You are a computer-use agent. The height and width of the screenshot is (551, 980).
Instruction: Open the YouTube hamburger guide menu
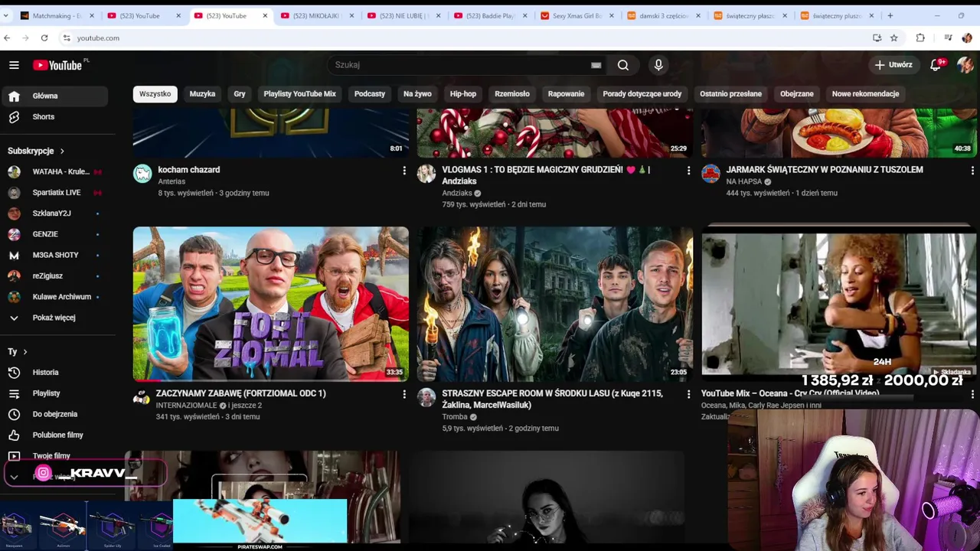tap(14, 65)
